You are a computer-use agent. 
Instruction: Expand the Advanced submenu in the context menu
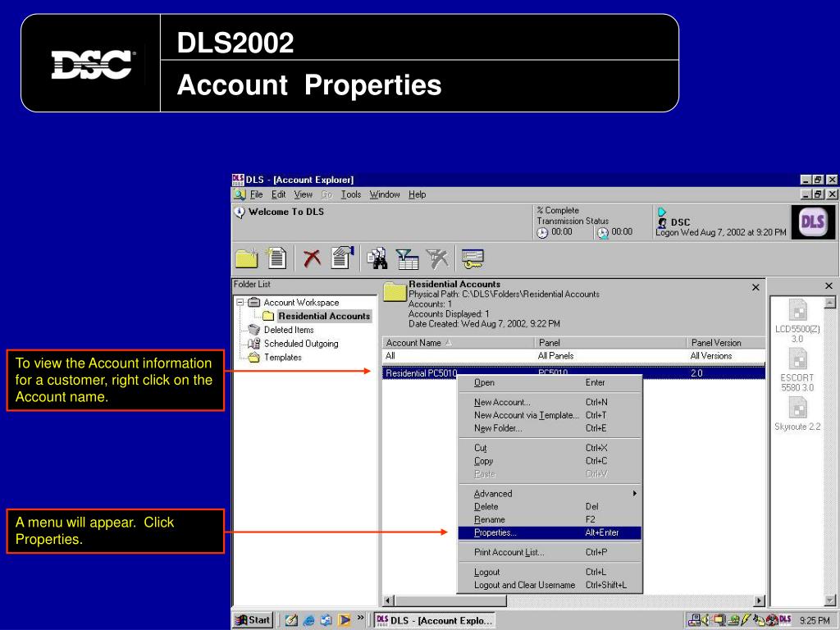550,493
